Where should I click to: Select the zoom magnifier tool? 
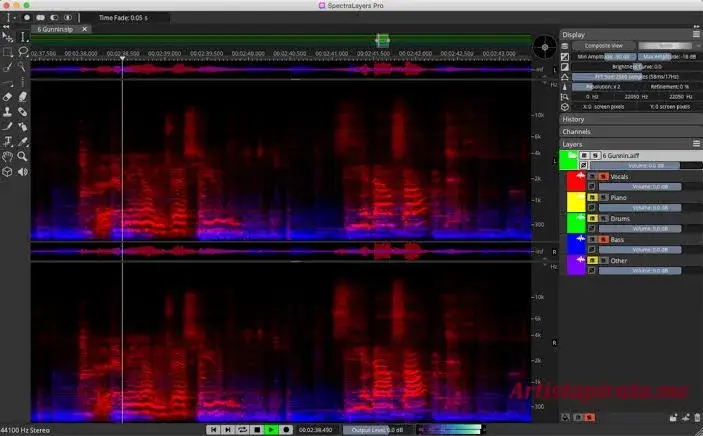click(x=22, y=157)
